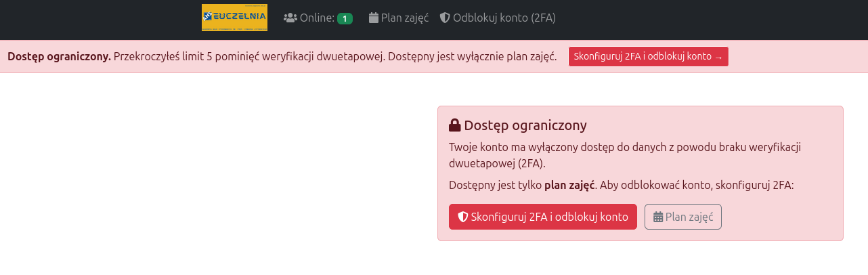The height and width of the screenshot is (275, 868).
Task: Click the bold Dostęp ograniczony. banner text
Action: click(59, 56)
